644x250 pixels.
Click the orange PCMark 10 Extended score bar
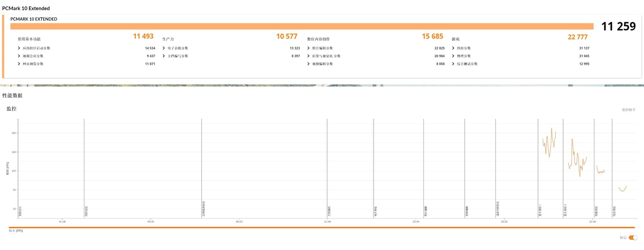tap(302, 26)
